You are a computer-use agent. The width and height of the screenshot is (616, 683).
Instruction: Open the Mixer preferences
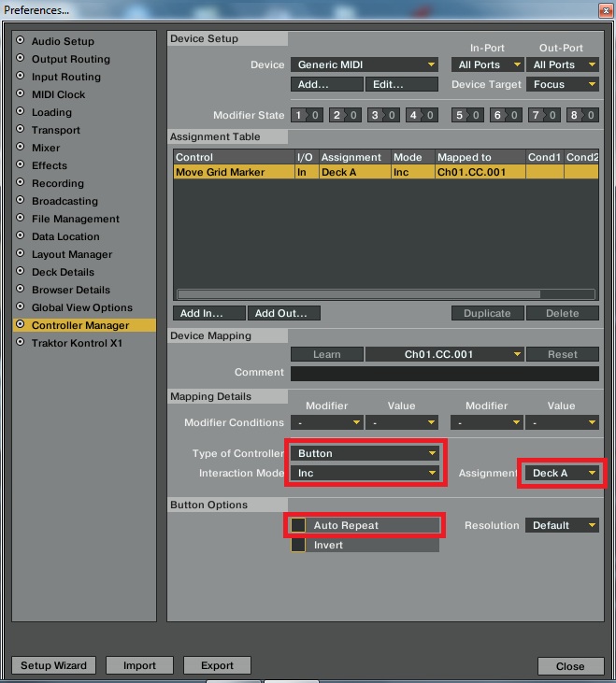tap(46, 149)
